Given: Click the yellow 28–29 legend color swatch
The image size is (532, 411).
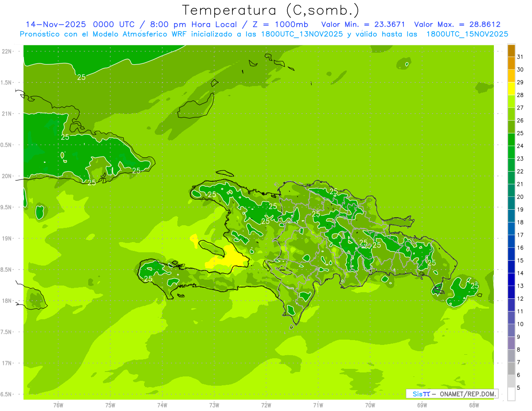Looking at the screenshot, I should click(x=511, y=89).
